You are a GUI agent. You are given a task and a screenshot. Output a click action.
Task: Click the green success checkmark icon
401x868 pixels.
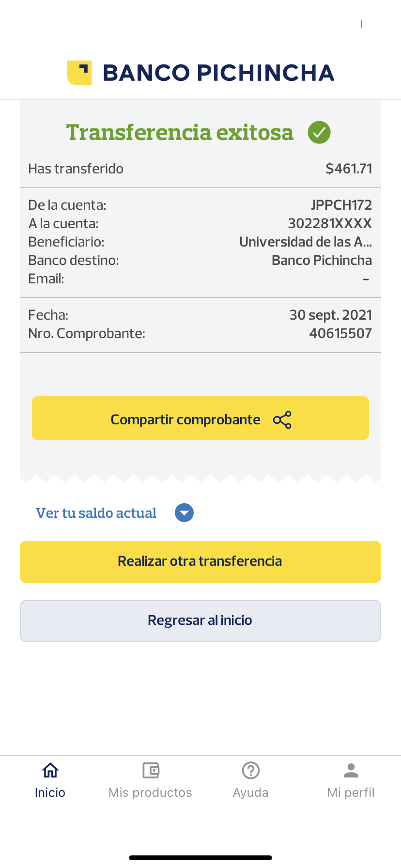[319, 132]
